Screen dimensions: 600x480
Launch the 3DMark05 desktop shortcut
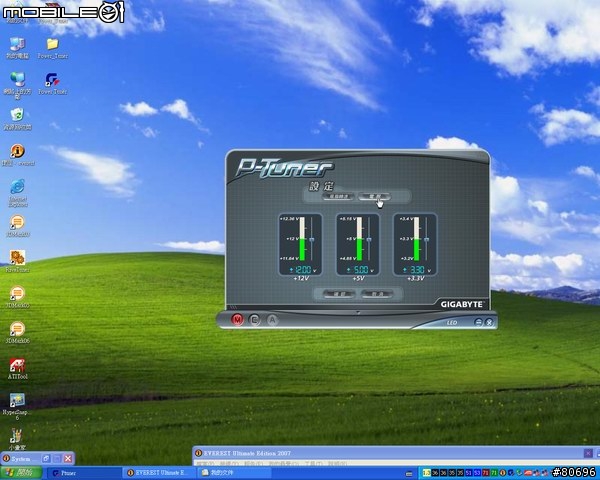18,297
